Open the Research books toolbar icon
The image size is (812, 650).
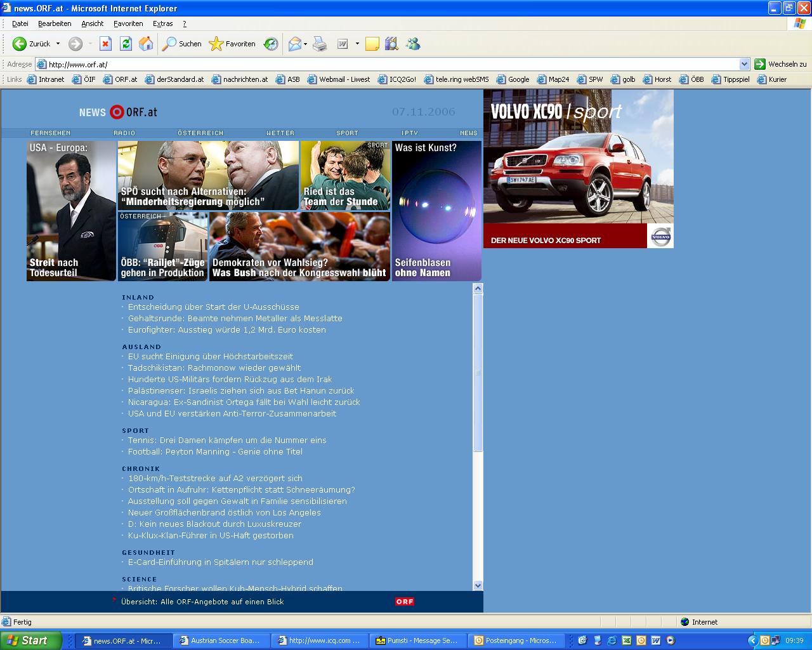click(391, 44)
